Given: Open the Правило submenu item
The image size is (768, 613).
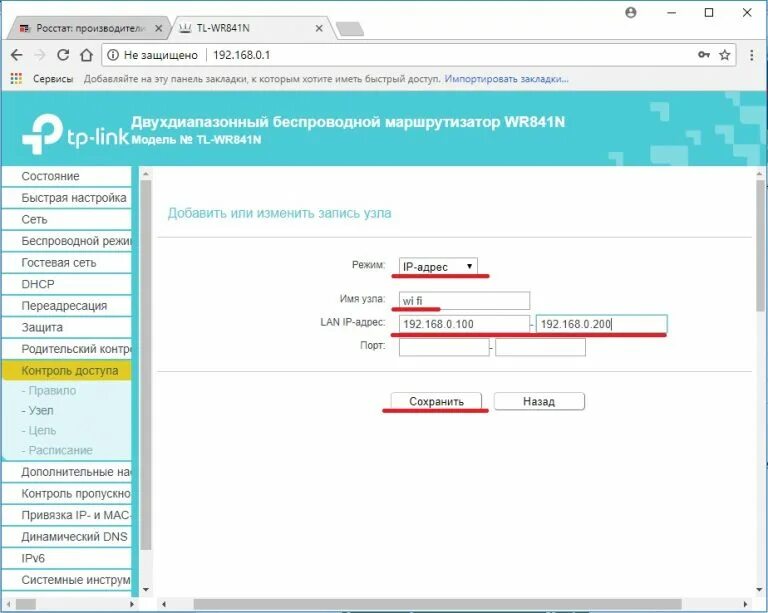Looking at the screenshot, I should pyautogui.click(x=52, y=390).
